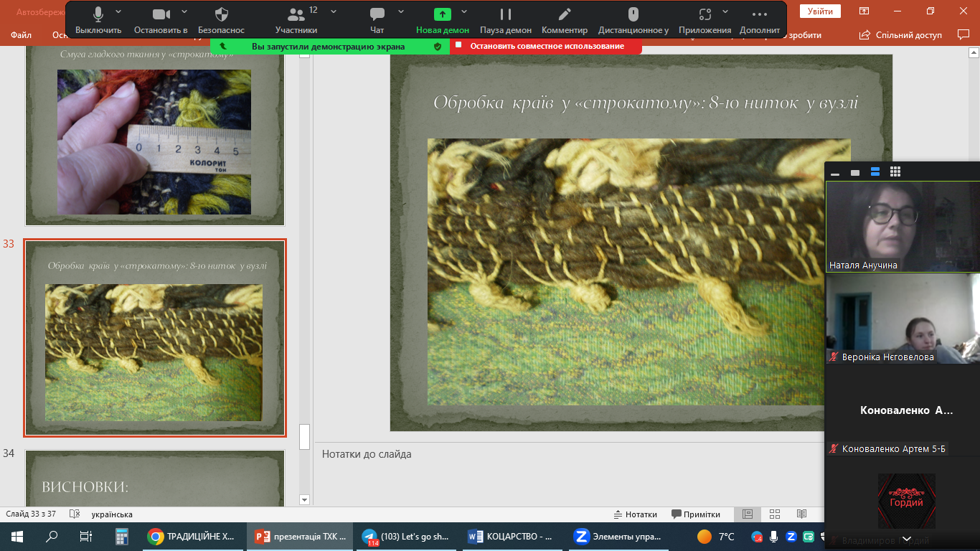Open Участники participants panel

(x=296, y=21)
